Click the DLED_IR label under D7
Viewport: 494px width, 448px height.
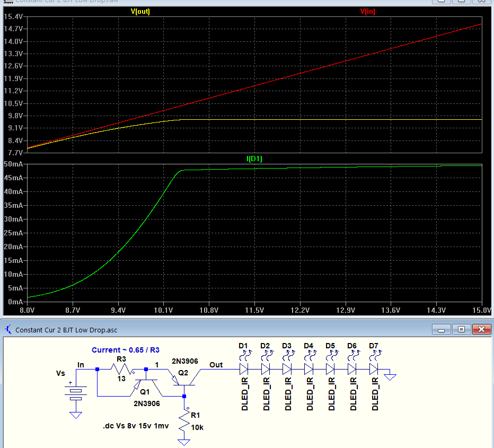(375, 394)
